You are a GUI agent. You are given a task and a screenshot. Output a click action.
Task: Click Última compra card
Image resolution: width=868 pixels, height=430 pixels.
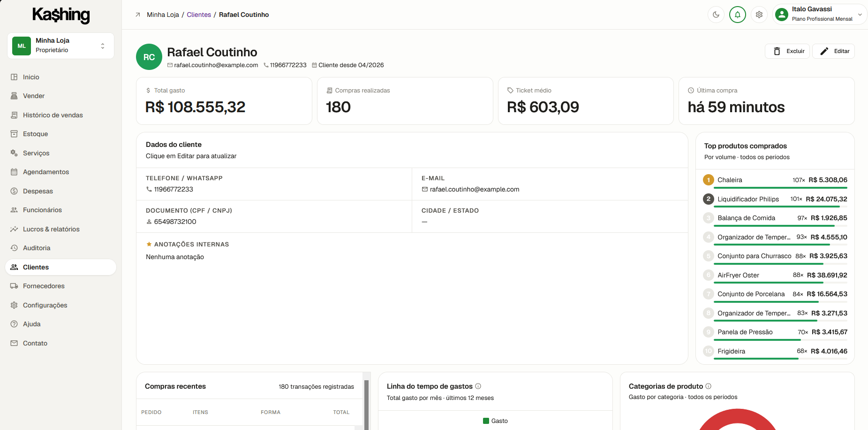(x=766, y=101)
